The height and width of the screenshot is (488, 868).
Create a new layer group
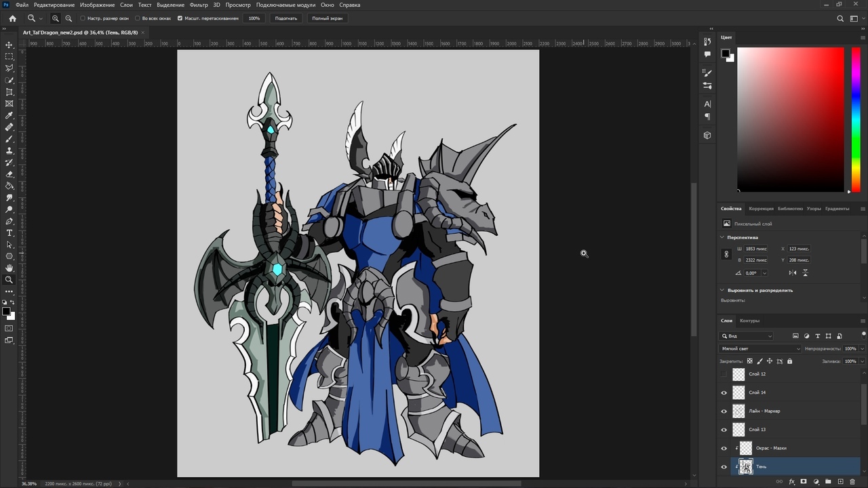(828, 482)
